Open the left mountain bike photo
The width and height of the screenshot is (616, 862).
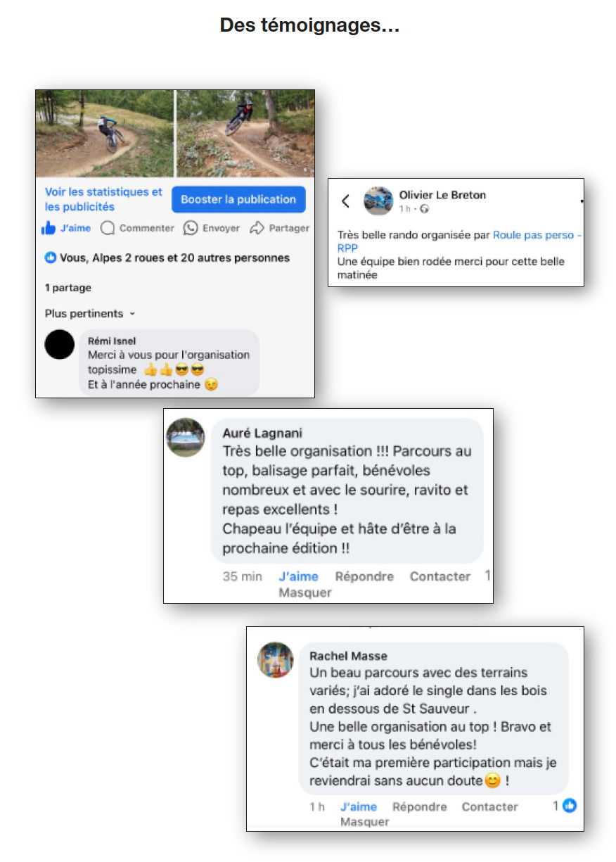pyautogui.click(x=105, y=134)
